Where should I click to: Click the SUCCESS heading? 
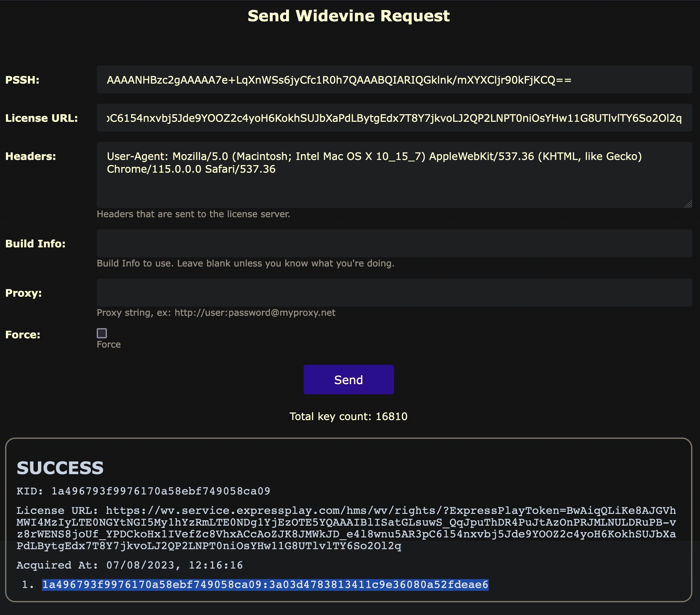[x=60, y=468]
